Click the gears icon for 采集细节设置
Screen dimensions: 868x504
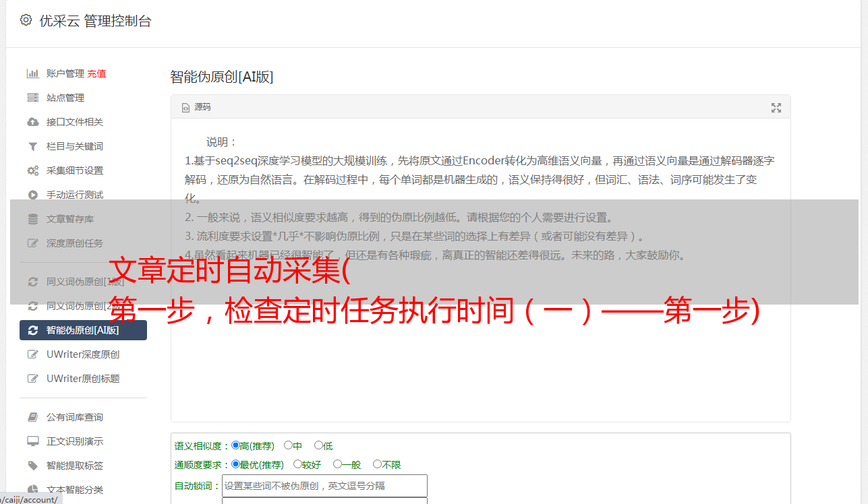[32, 170]
